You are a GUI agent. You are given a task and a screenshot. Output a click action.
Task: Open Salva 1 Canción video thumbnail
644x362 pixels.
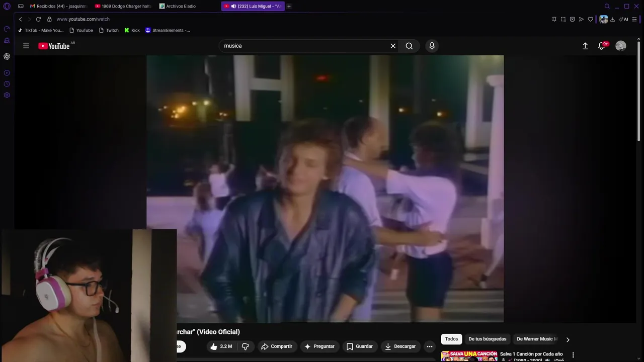469,356
